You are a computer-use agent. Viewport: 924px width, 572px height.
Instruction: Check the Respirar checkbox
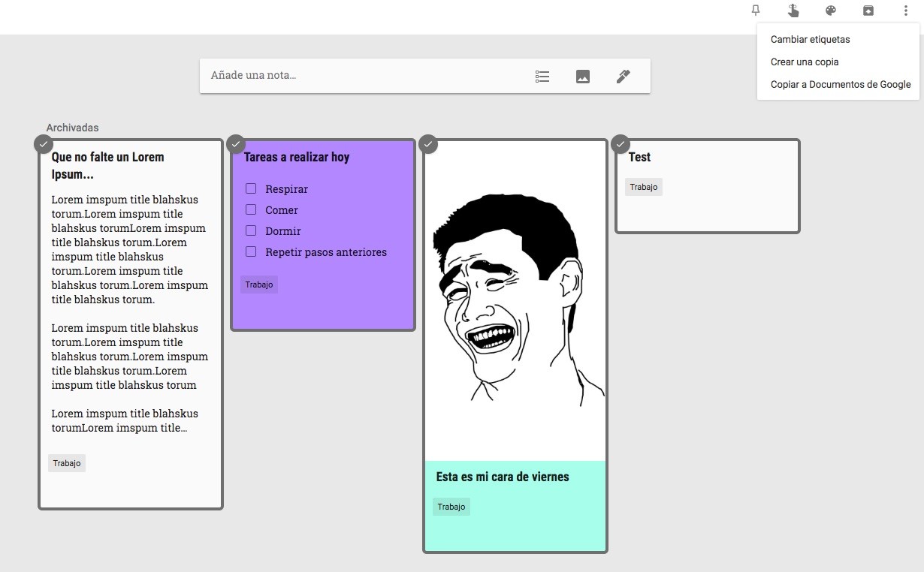click(251, 188)
